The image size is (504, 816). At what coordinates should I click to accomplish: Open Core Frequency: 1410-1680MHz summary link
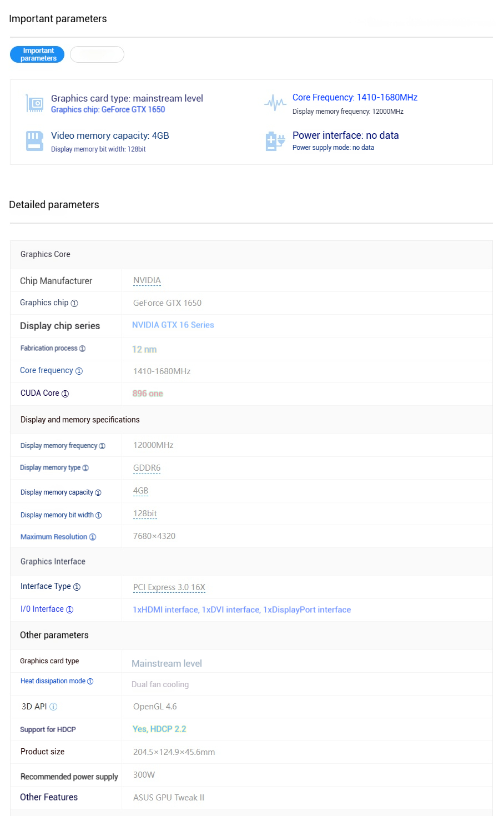point(355,97)
